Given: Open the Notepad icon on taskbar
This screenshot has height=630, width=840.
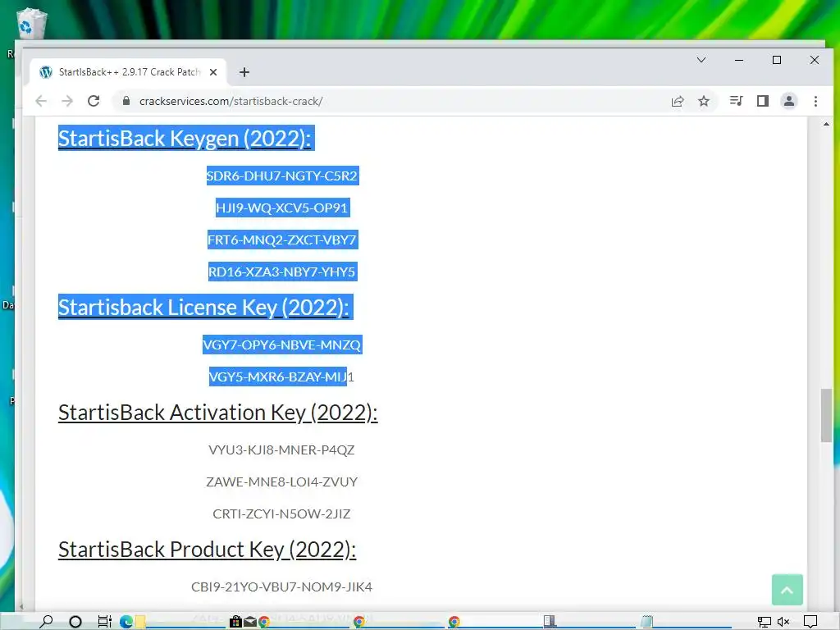Looking at the screenshot, I should pos(647,622).
